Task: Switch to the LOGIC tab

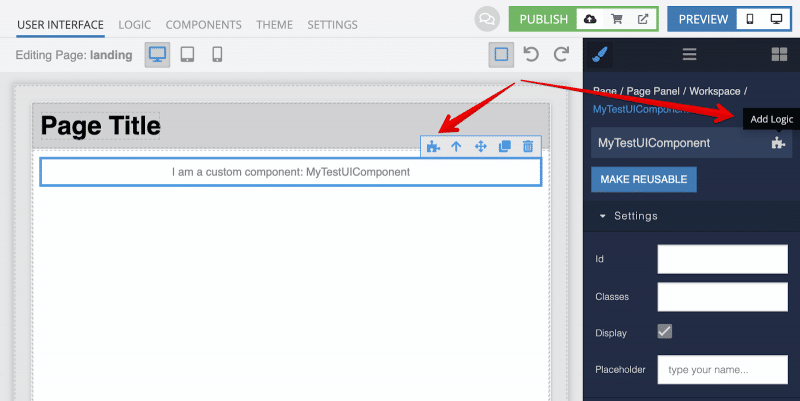Action: pyautogui.click(x=135, y=23)
